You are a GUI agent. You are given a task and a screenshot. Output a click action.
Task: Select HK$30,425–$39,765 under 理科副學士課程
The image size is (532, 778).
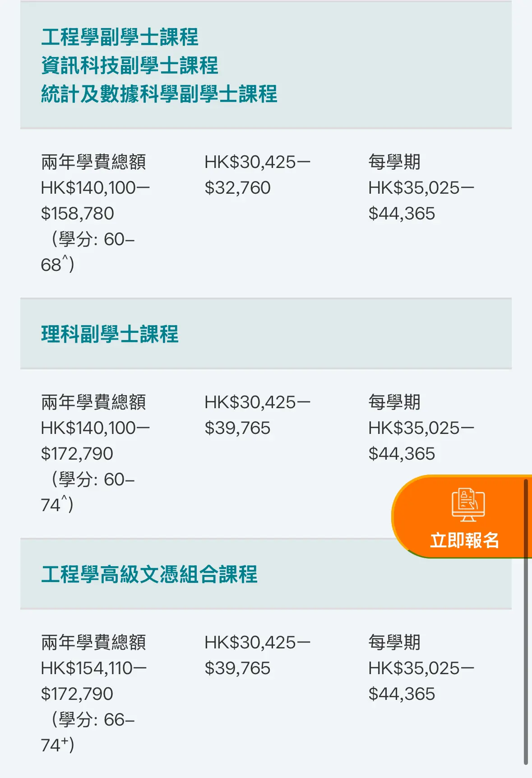pyautogui.click(x=257, y=415)
